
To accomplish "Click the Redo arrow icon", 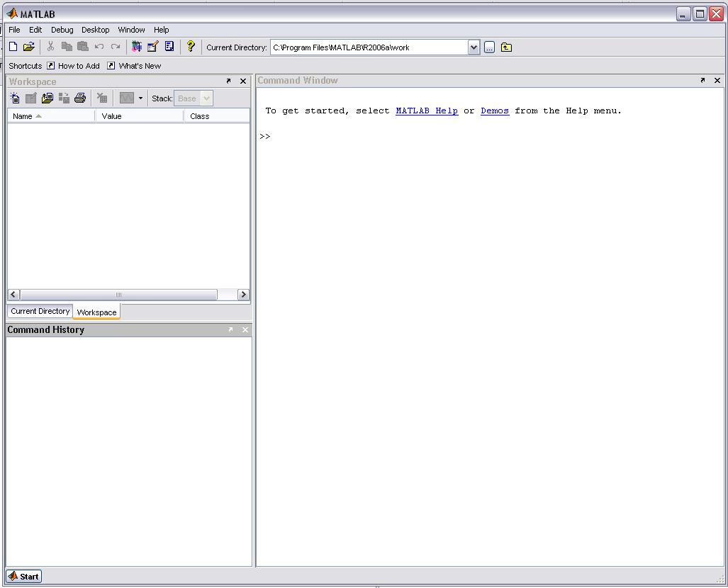I will click(115, 47).
